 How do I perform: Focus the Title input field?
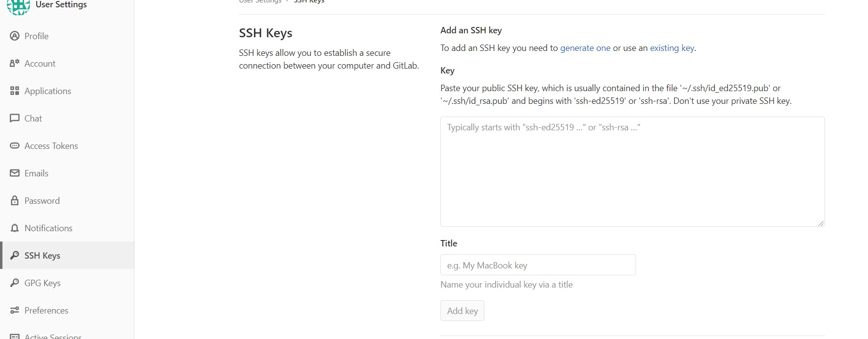[538, 265]
